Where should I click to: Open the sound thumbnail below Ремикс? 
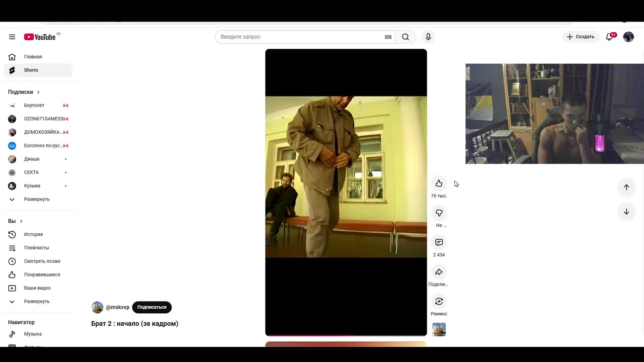439,329
